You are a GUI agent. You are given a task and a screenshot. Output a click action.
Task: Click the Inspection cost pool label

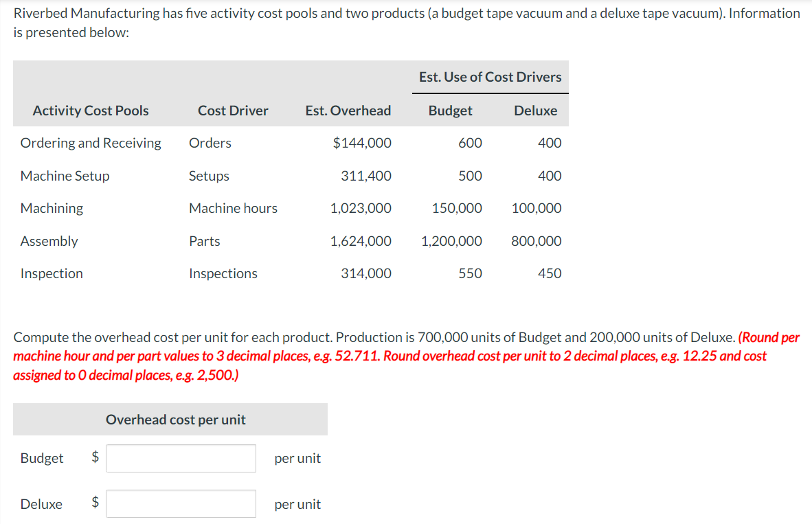pyautogui.click(x=52, y=273)
